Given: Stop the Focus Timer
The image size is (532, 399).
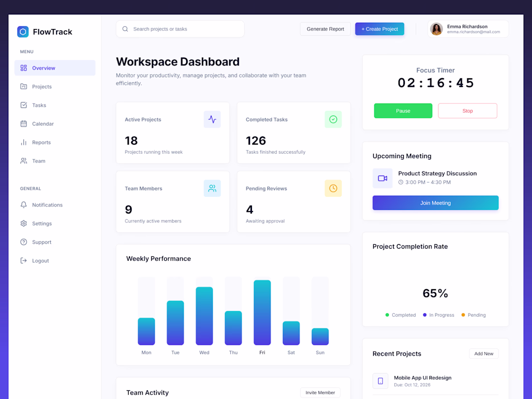Looking at the screenshot, I should pos(468,111).
